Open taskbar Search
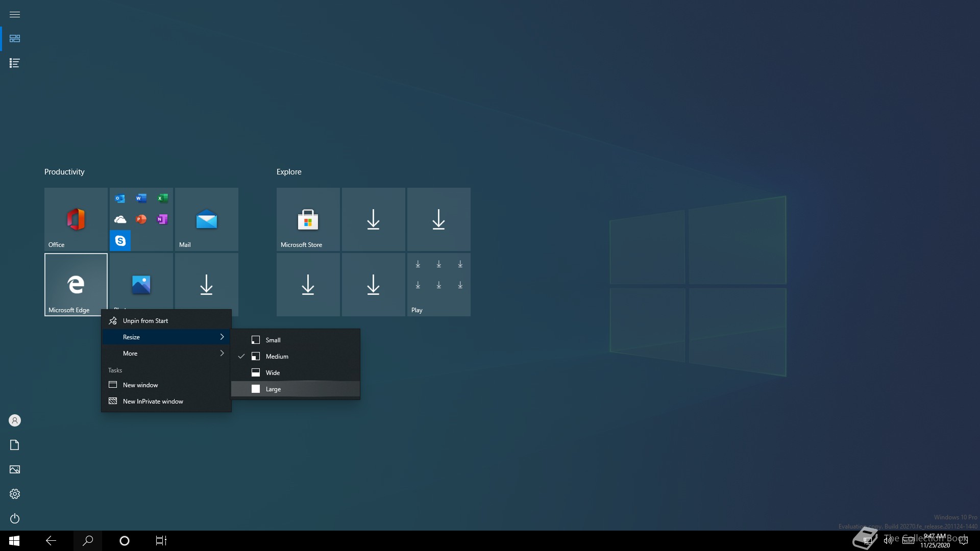Screen dimensions: 980x551 88,541
